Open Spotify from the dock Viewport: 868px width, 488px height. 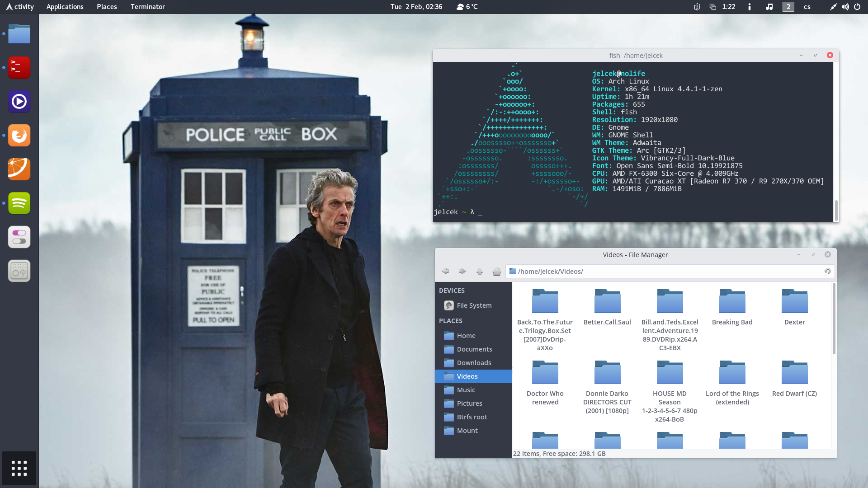(19, 203)
